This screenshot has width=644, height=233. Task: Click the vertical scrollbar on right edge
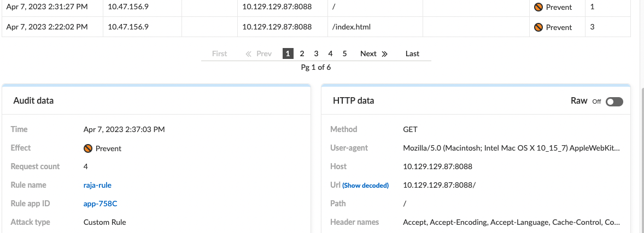pyautogui.click(x=641, y=136)
